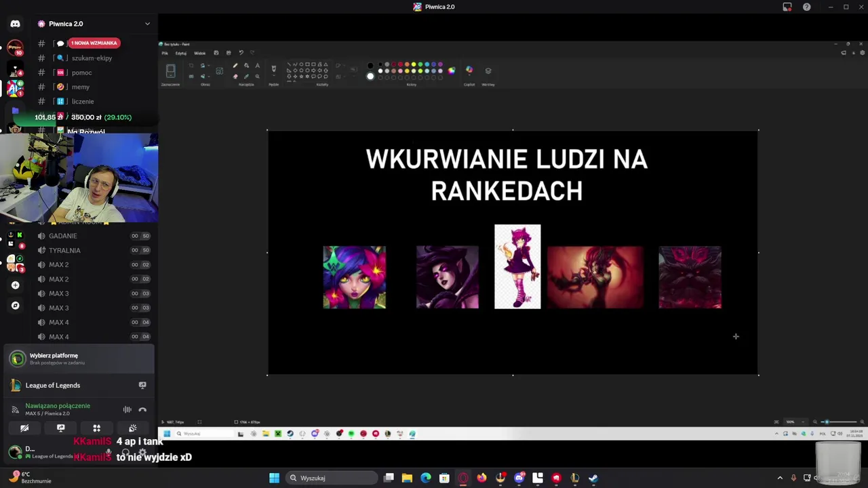Open the memy channel
Image resolution: width=868 pixels, height=488 pixels.
[x=81, y=87]
